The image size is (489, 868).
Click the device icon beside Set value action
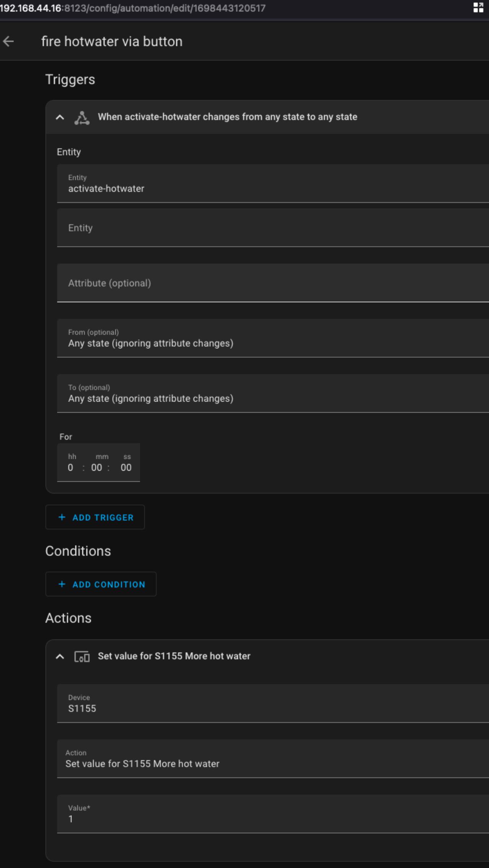pos(82,657)
